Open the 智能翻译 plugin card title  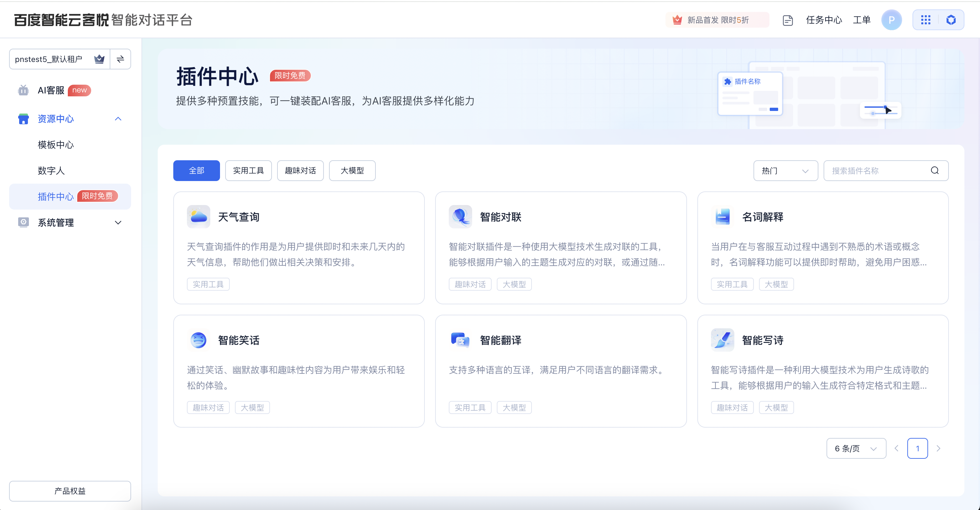point(501,340)
